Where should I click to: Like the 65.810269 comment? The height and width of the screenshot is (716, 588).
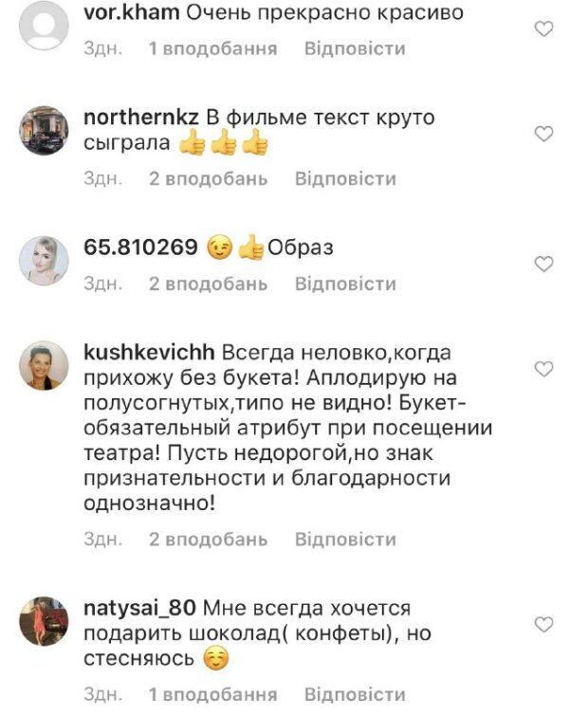[x=543, y=263]
